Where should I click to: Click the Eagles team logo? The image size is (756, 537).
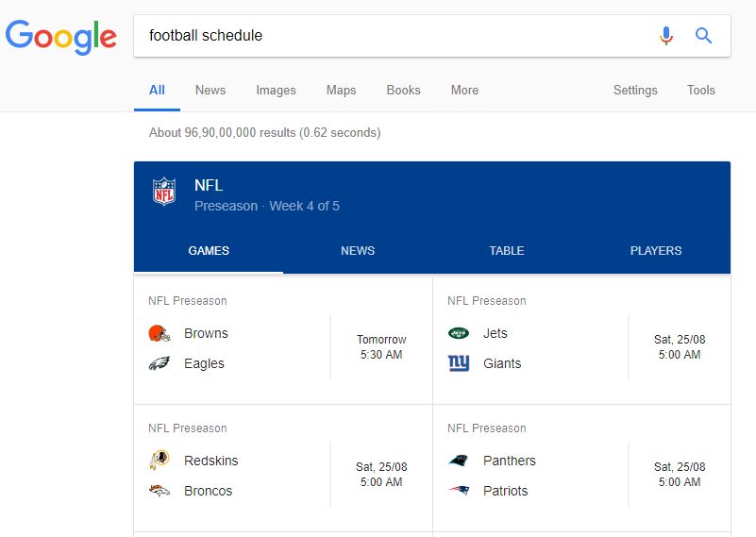159,363
